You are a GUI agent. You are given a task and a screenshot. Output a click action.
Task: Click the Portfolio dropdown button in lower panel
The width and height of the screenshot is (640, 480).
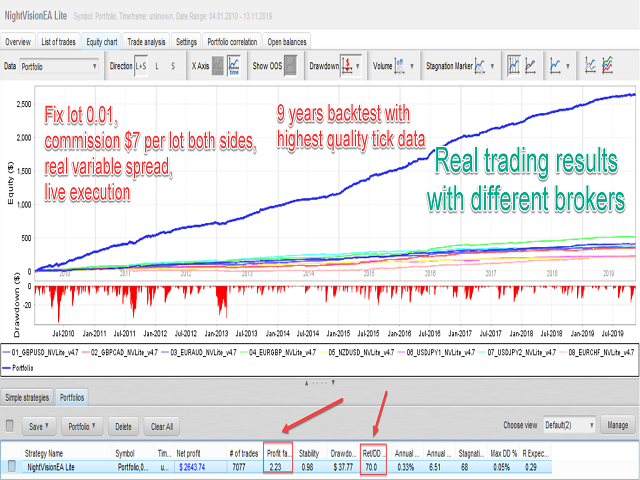coord(82,426)
